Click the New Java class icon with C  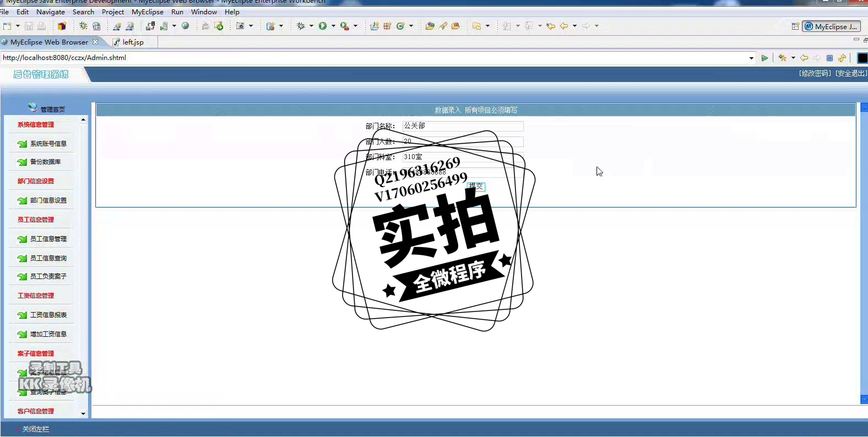point(400,26)
